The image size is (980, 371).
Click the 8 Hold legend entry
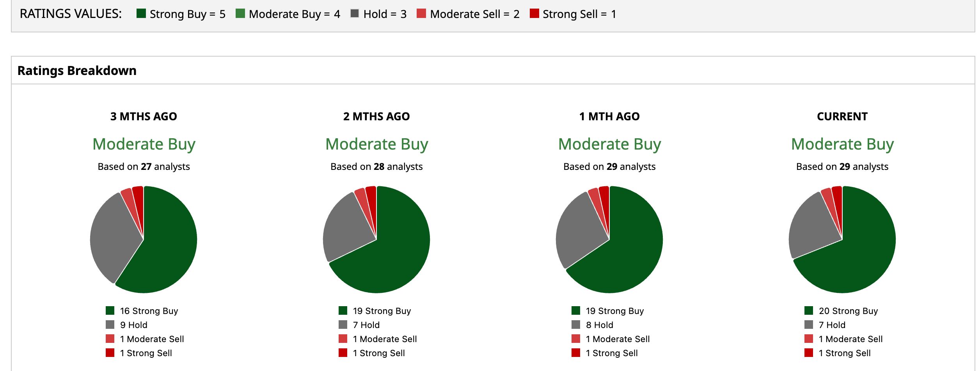(x=593, y=325)
